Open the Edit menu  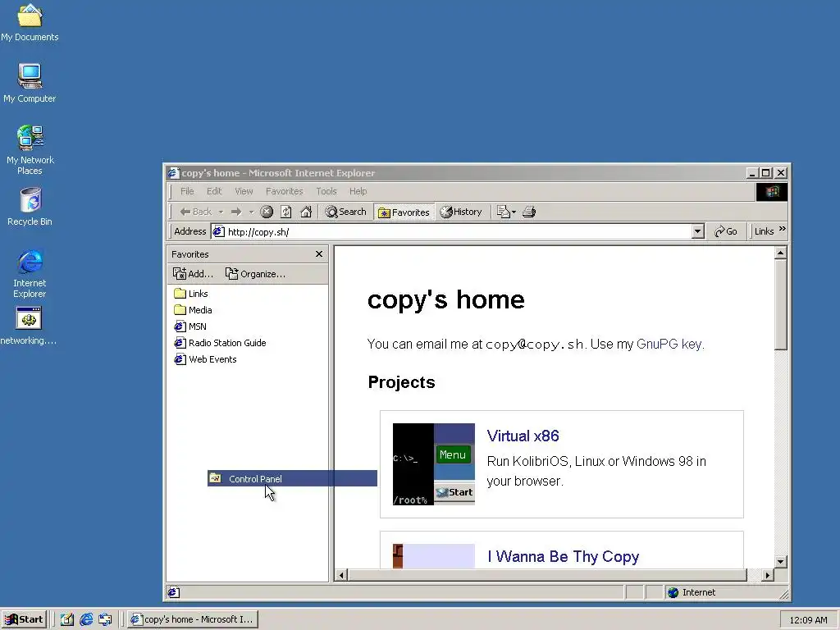click(x=214, y=191)
